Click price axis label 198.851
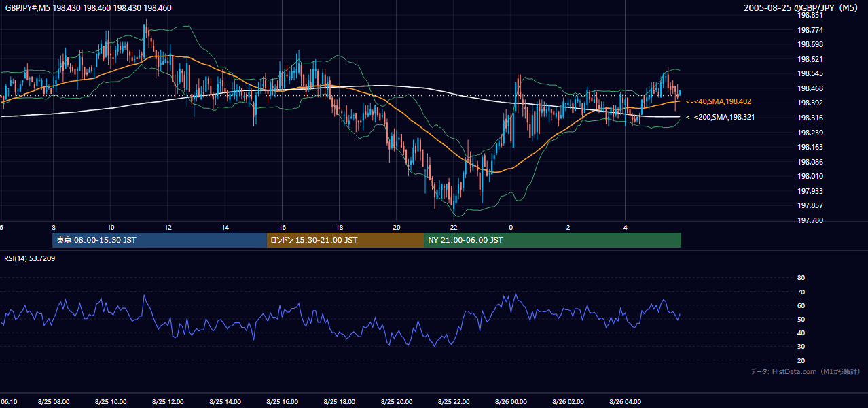This screenshot has height=408, width=868. coord(810,15)
